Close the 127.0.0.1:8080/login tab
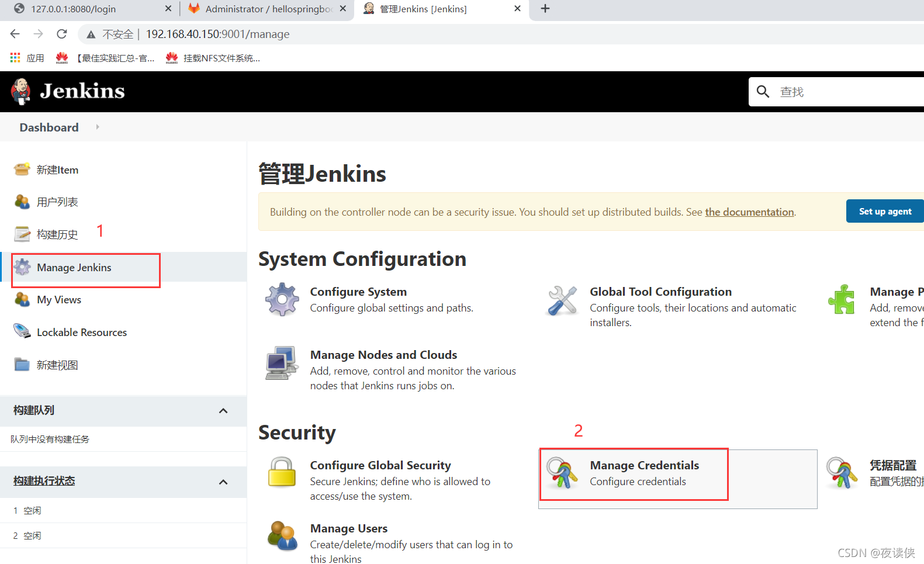 click(168, 9)
